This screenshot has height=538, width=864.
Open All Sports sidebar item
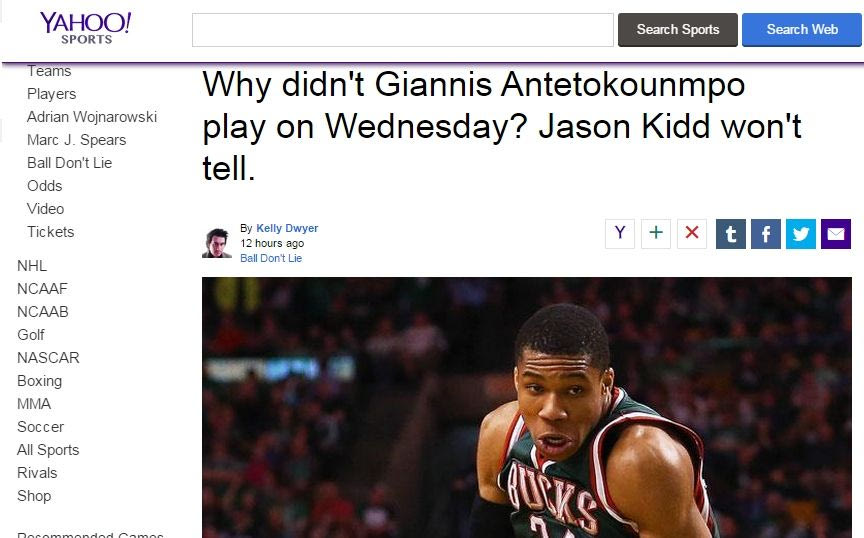(x=48, y=450)
